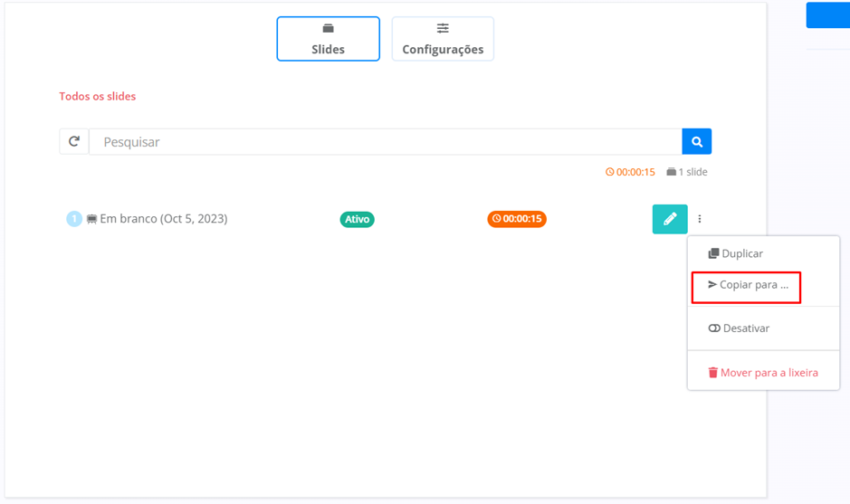Click the 'Todos os slides' heading link

98,96
